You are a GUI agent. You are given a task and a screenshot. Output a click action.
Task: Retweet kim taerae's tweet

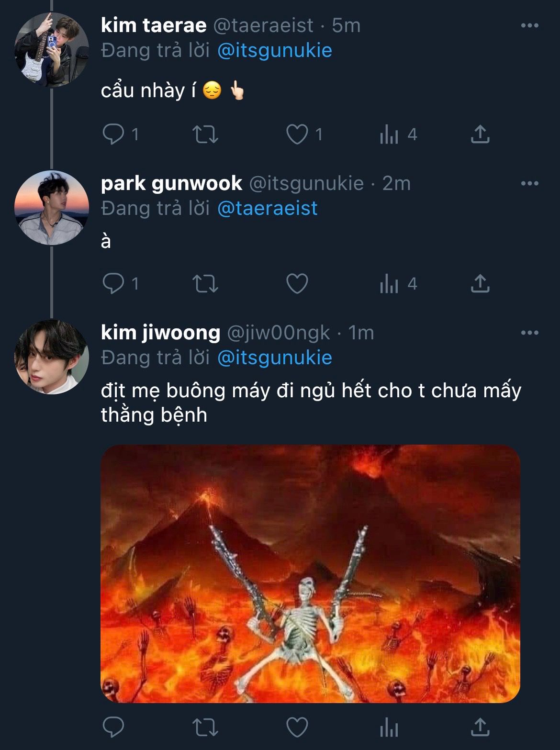[x=205, y=134]
